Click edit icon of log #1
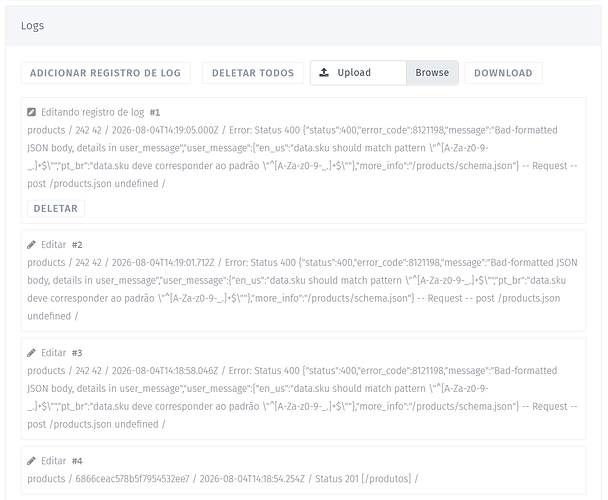The height and width of the screenshot is (500, 608). (31, 112)
